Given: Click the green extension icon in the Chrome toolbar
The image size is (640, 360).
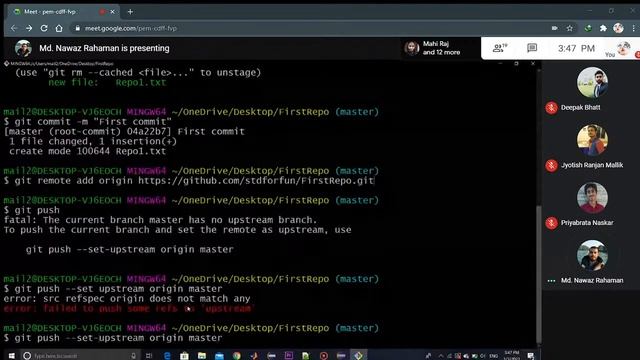Looking at the screenshot, I should coord(588,28).
